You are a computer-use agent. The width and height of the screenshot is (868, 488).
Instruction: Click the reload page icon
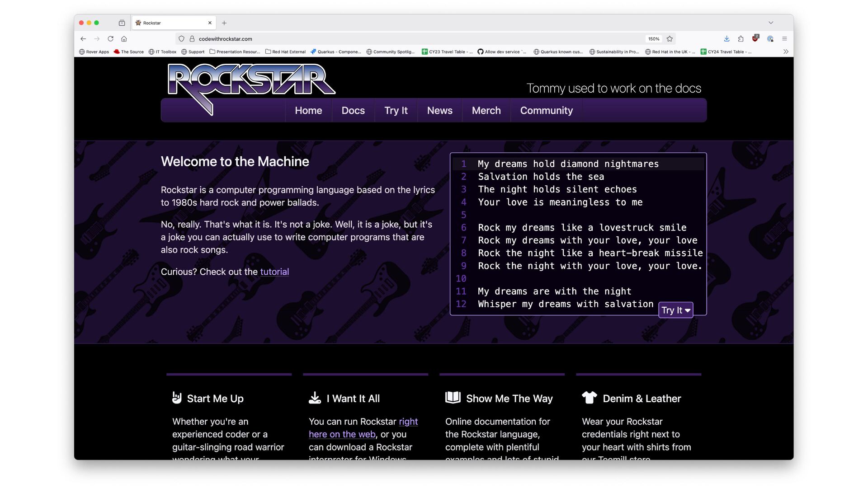(110, 39)
